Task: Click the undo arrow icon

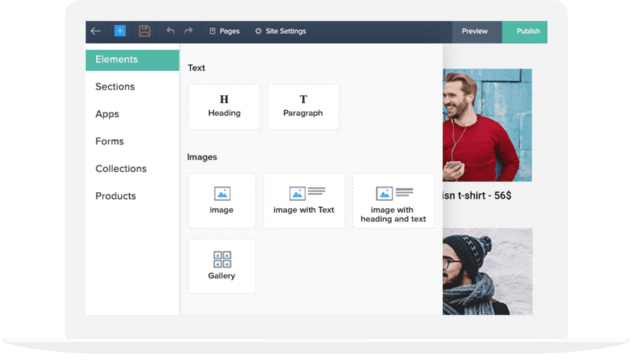Action: (170, 31)
